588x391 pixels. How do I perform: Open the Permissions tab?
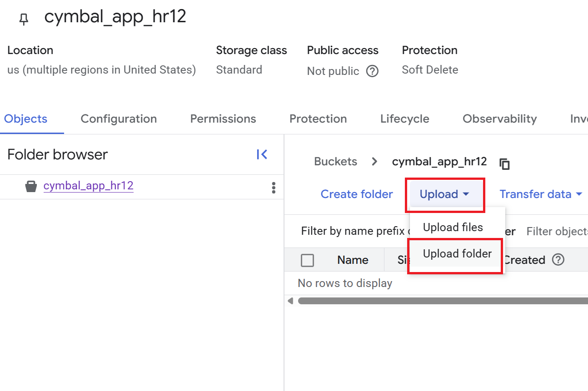pos(223,119)
